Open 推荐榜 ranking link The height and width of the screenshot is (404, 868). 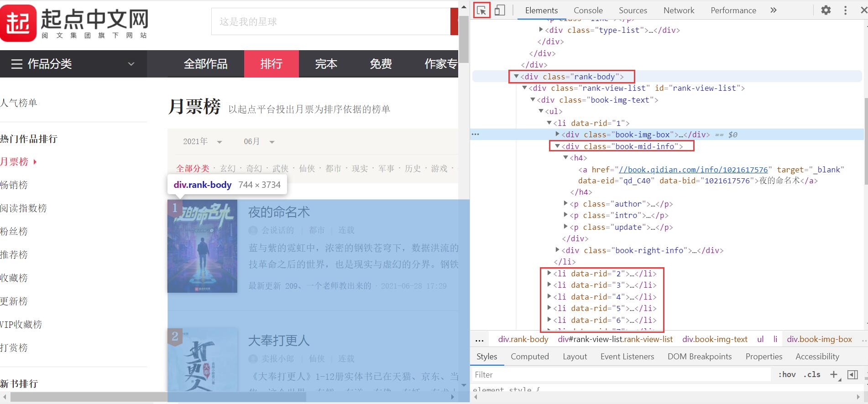14,254
